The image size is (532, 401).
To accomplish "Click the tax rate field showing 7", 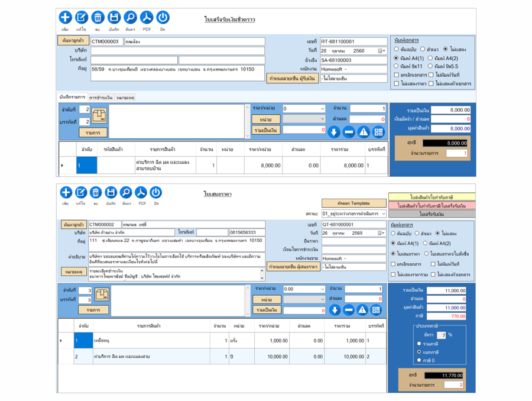I will pos(441,335).
